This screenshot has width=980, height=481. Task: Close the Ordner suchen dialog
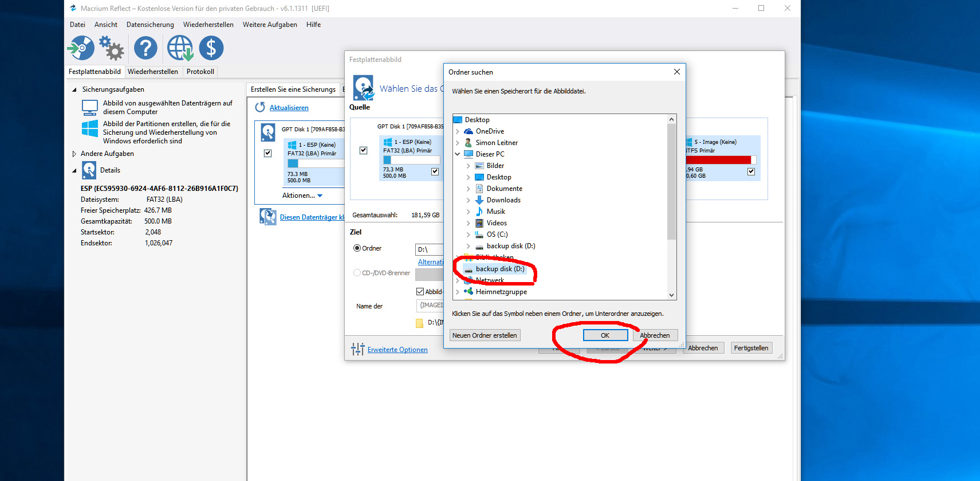pyautogui.click(x=677, y=72)
